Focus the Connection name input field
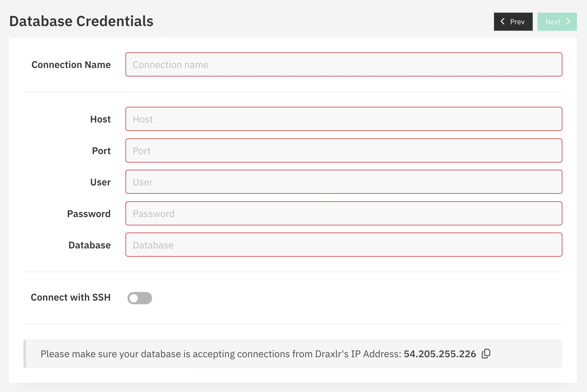Viewport: 587px width, 392px height. pyautogui.click(x=344, y=65)
